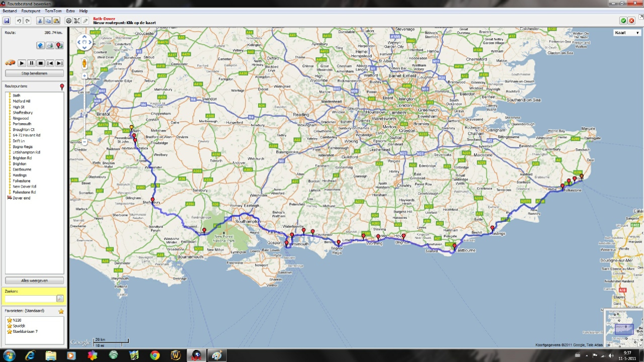Zoom in with the map plus button

click(85, 76)
